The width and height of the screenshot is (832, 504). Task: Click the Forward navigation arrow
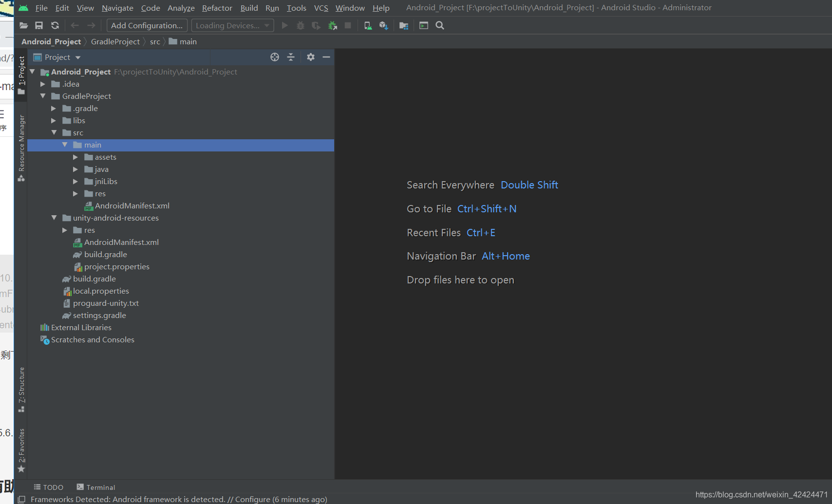[91, 25]
